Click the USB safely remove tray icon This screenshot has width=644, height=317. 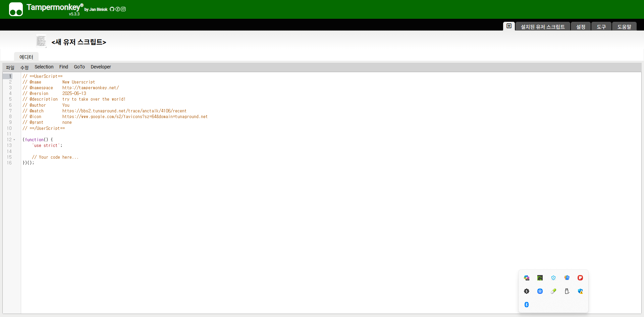[x=567, y=291]
